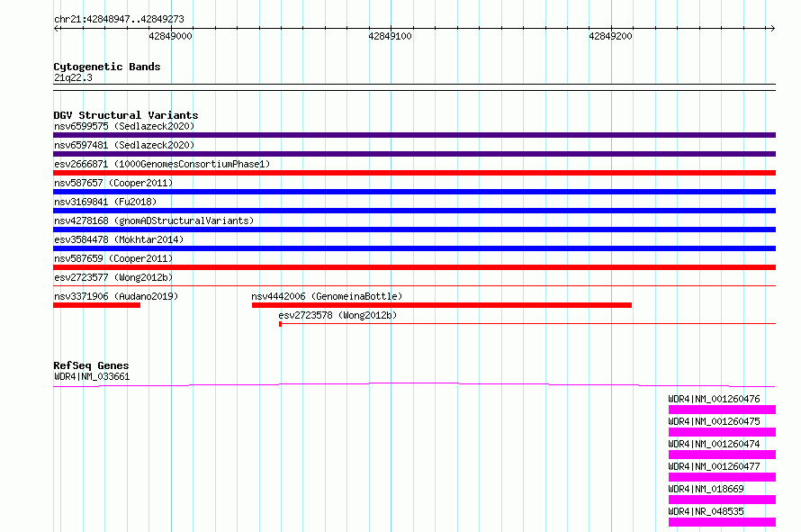Click ruler position label 42849000
This screenshot has height=532, width=801.
click(171, 36)
